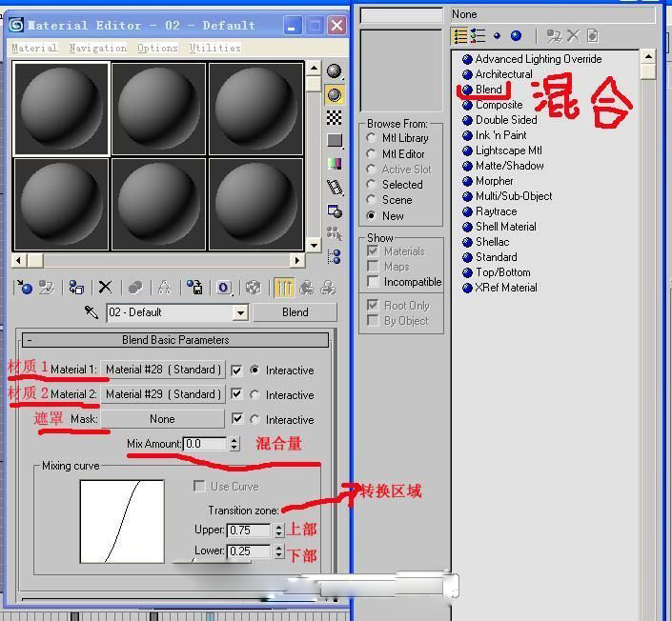
Task: Open the Navigation menu
Action: [97, 48]
